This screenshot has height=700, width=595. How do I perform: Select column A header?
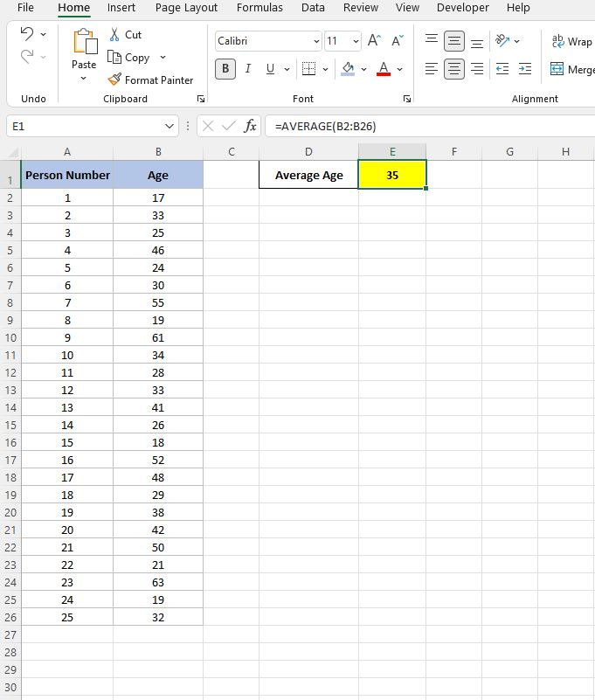[67, 152]
